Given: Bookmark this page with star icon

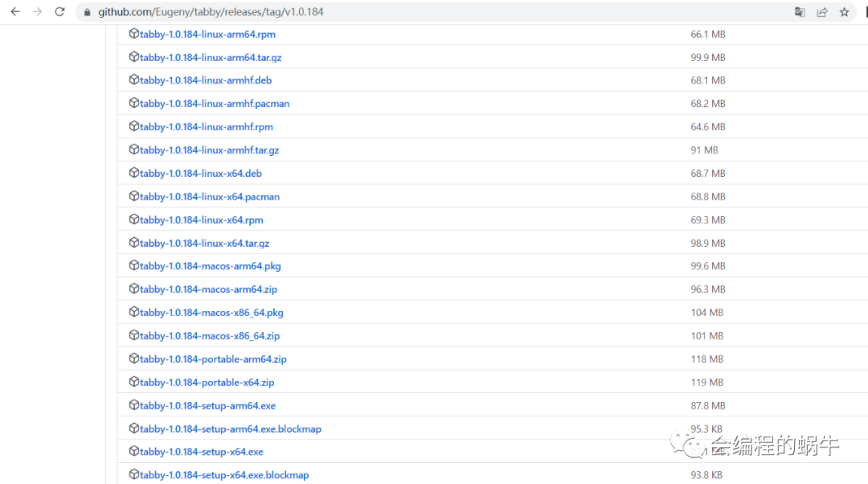Looking at the screenshot, I should tap(844, 11).
